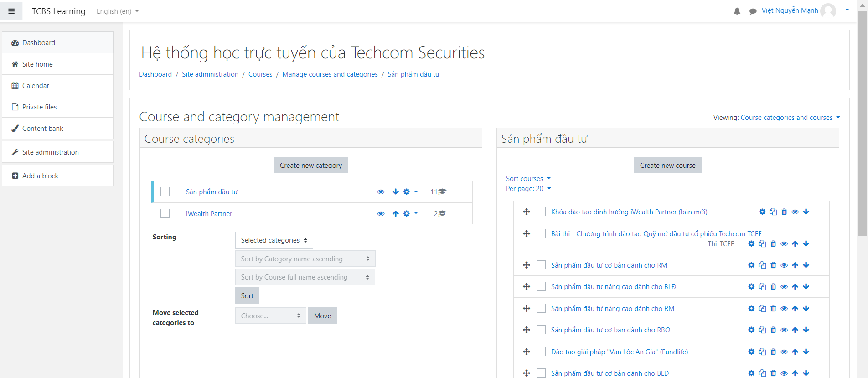The width and height of the screenshot is (868, 378).
Task: Copy Sản phẩm đầu tư cơ bản dành cho RM
Action: click(x=762, y=265)
